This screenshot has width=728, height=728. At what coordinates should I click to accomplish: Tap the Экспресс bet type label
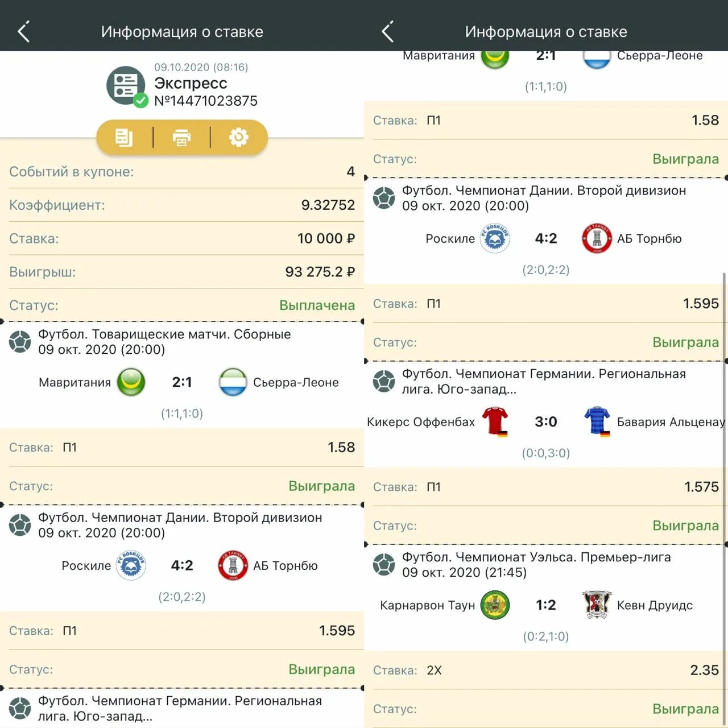point(191,83)
